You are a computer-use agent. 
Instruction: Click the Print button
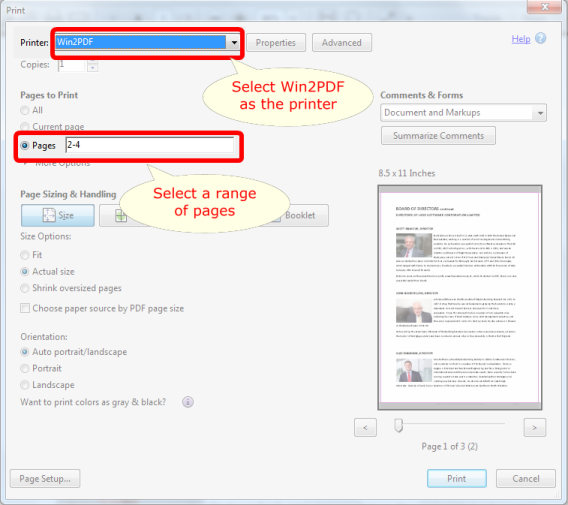click(456, 479)
